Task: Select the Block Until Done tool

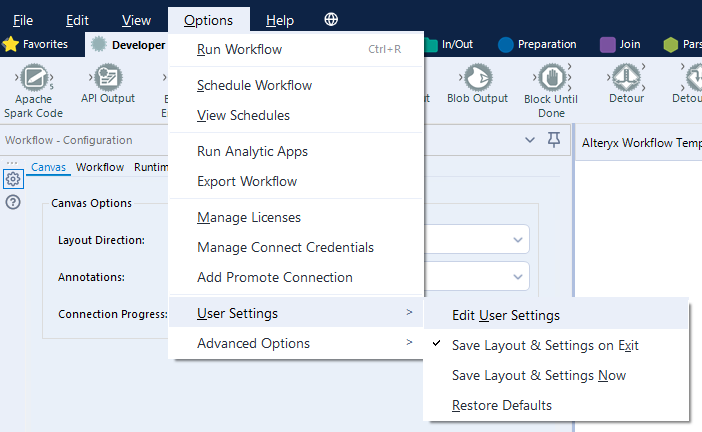Action: tap(551, 91)
